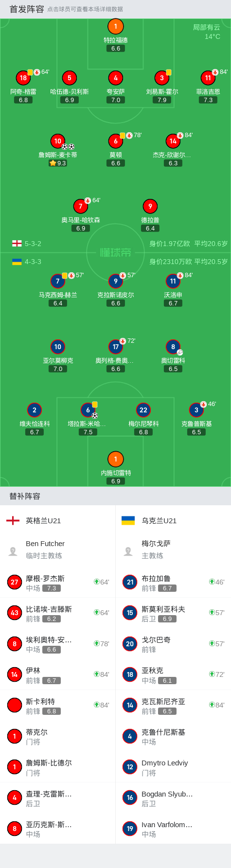Select 亚尔莫柳克 number 10 Ukraine player icon
The height and width of the screenshot is (868, 231).
point(58,347)
